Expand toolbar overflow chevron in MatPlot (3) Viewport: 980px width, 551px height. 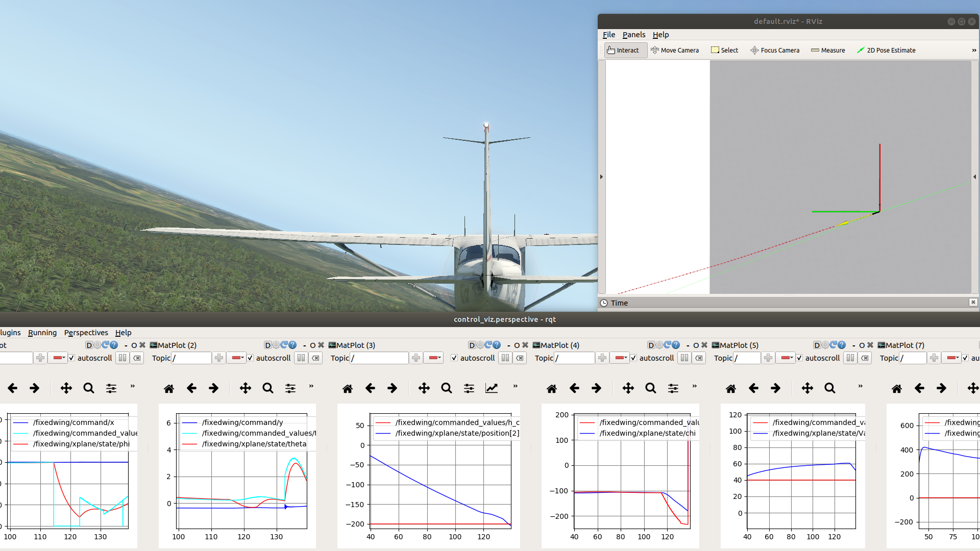(516, 386)
